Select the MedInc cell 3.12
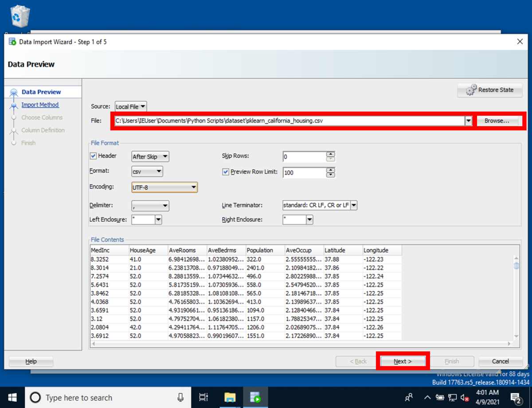The height and width of the screenshot is (408, 532). click(x=109, y=319)
